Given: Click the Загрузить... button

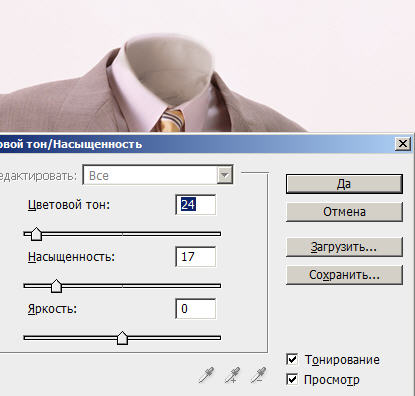Looking at the screenshot, I should (x=344, y=247).
